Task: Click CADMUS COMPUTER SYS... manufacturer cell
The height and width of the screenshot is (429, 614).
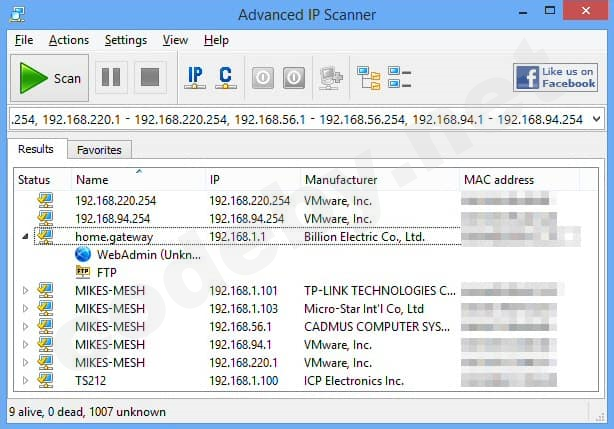Action: [377, 327]
